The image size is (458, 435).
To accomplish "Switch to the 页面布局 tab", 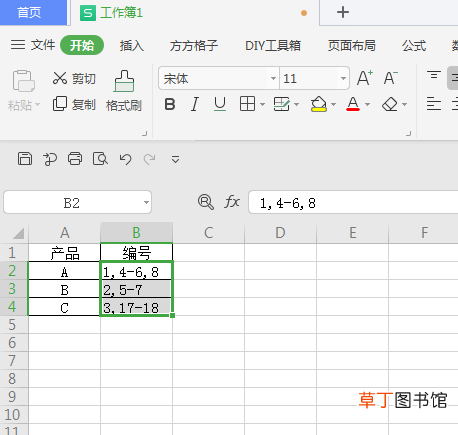I will [351, 46].
